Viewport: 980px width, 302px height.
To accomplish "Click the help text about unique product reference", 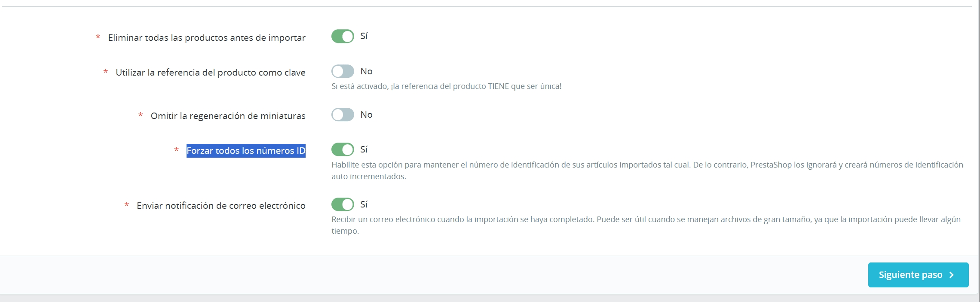I will pos(446,86).
